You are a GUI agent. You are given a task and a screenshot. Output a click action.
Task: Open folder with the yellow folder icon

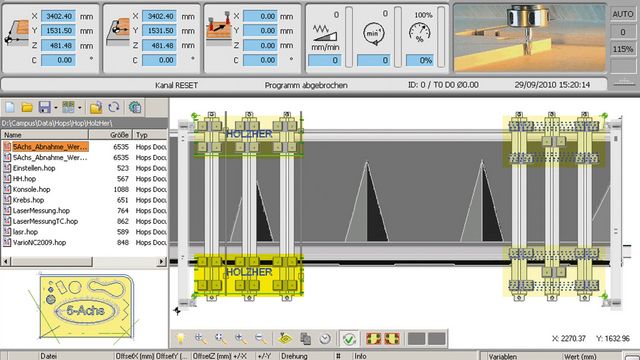[x=27, y=107]
